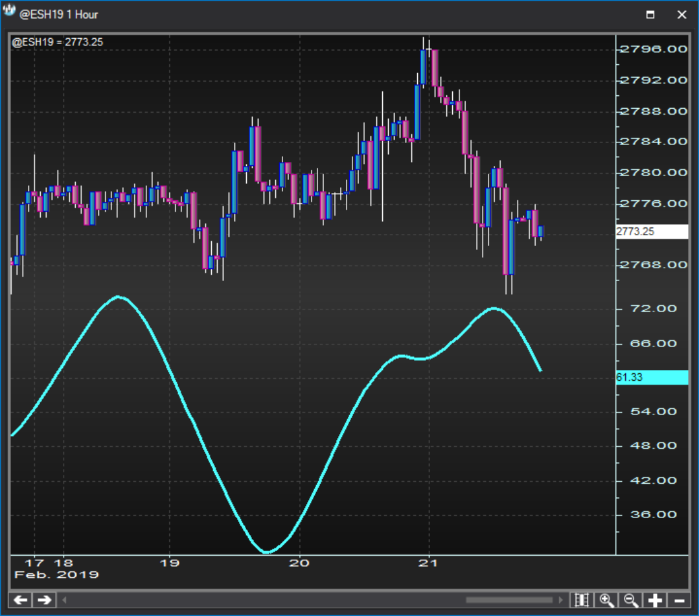Click the 54.00 indicator axis label
This screenshot has height=616, width=699.
click(x=654, y=411)
